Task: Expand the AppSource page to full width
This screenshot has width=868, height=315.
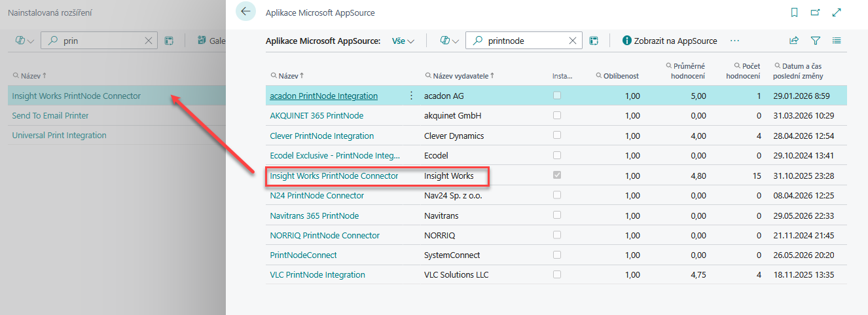Action: [836, 12]
